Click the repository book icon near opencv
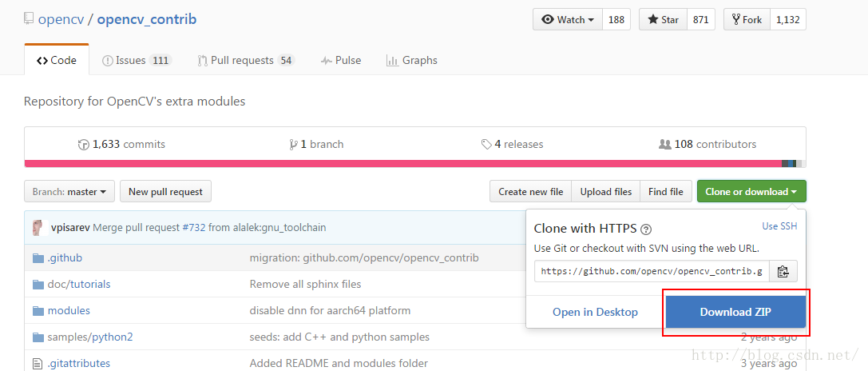 point(29,19)
